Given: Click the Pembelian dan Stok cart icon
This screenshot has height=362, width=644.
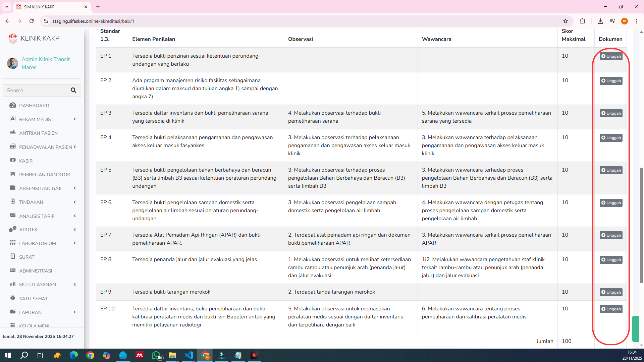Looking at the screenshot, I should pyautogui.click(x=13, y=174).
